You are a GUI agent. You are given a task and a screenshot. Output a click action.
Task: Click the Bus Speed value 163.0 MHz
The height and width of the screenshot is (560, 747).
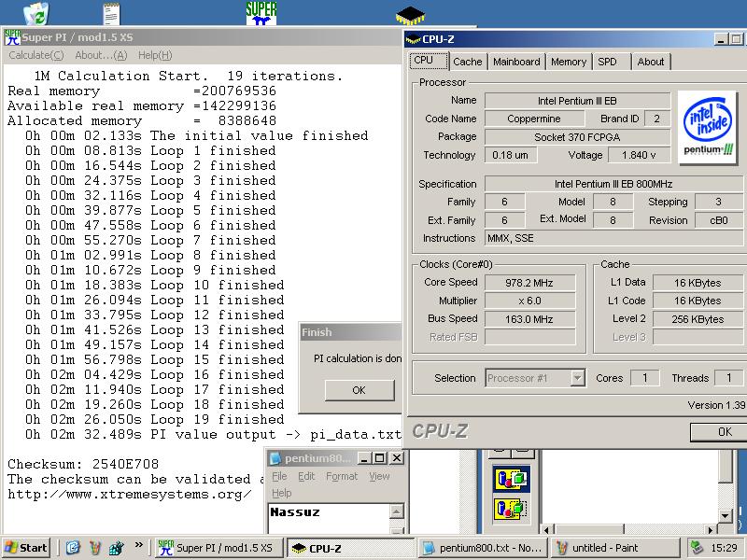pos(529,319)
